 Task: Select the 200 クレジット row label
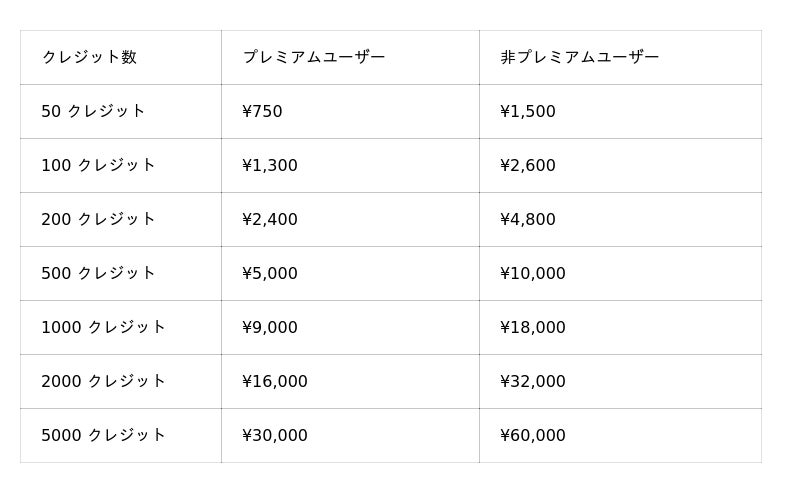tap(98, 219)
